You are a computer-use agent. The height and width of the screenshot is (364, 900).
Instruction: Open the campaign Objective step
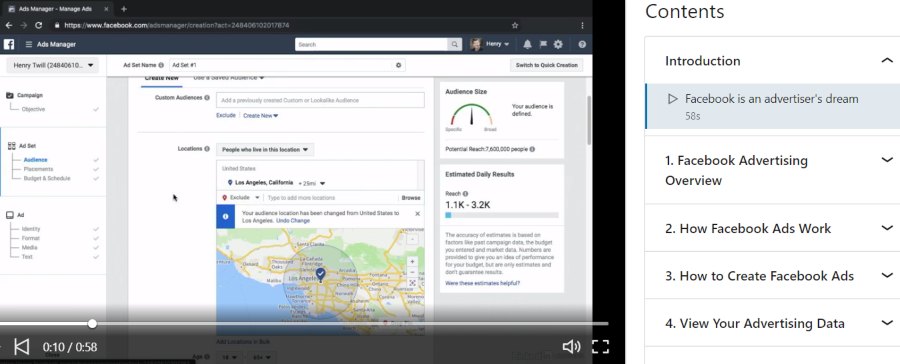33,109
